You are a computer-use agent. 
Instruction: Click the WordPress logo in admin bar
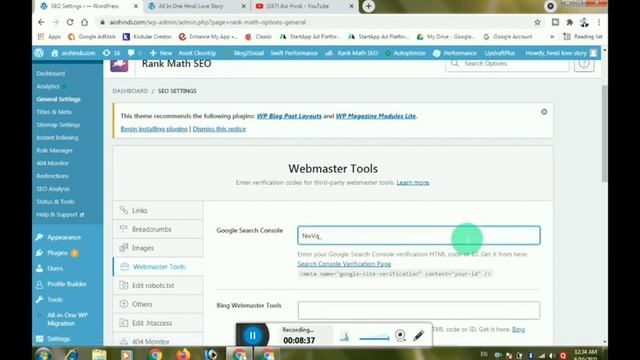(x=39, y=53)
